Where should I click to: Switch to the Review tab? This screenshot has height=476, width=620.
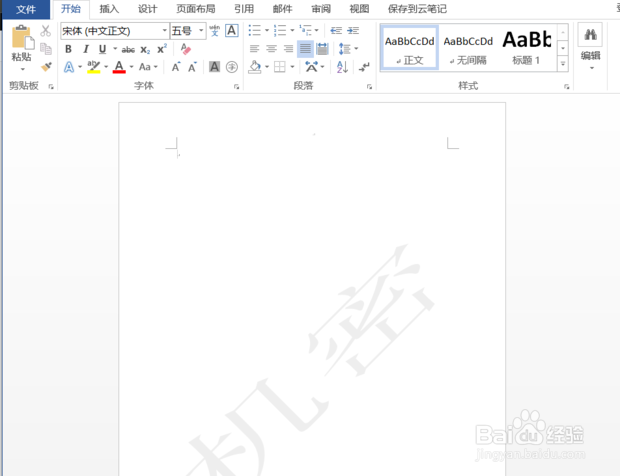(x=321, y=9)
